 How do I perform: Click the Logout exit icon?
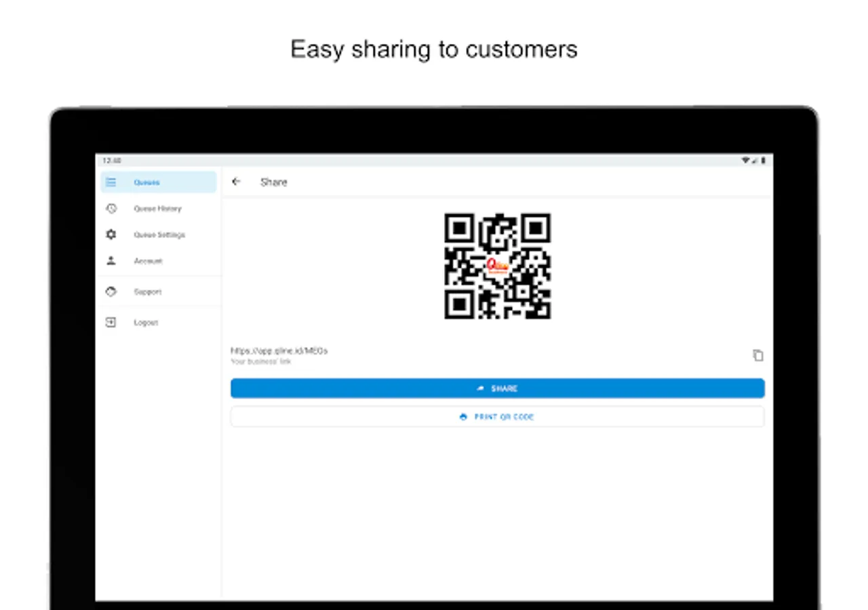[111, 323]
